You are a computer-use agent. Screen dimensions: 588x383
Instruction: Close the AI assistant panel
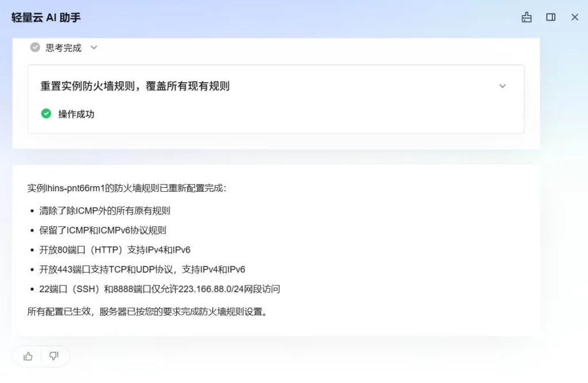tap(575, 17)
